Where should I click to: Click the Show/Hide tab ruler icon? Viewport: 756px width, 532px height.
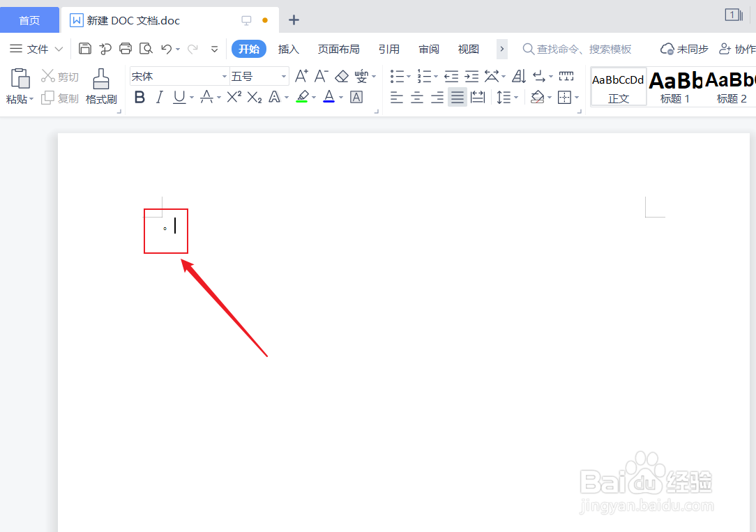[566, 76]
